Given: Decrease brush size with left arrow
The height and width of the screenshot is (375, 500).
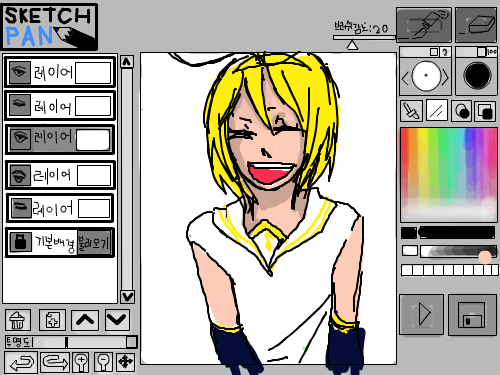Looking at the screenshot, I should click(405, 79).
